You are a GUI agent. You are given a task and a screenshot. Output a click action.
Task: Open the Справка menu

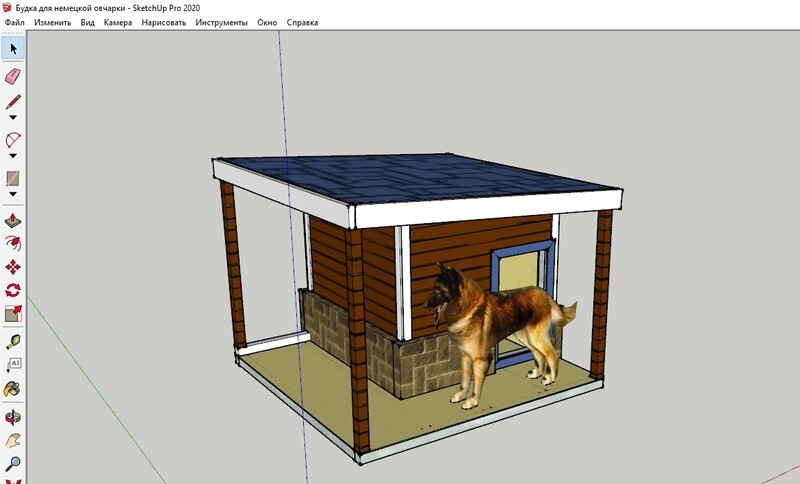(303, 21)
